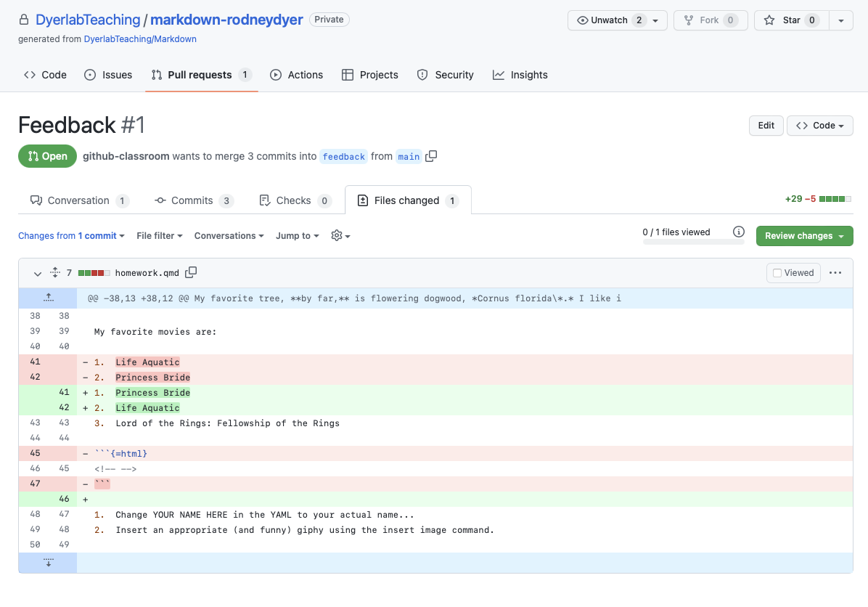Image resolution: width=868 pixels, height=607 pixels.
Task: Mark homework.qmd as Viewed
Action: pos(793,273)
